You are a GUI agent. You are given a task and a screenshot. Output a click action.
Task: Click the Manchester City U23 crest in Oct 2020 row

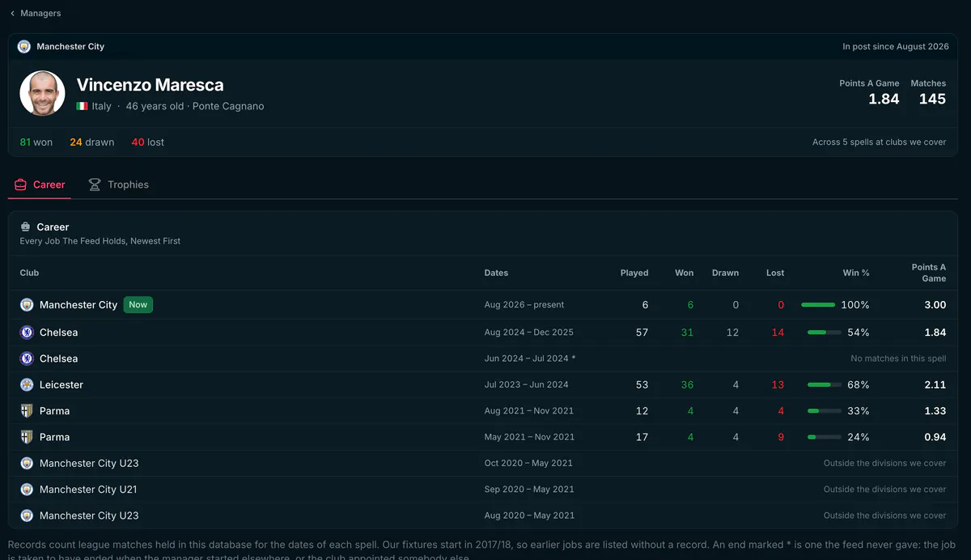27,463
